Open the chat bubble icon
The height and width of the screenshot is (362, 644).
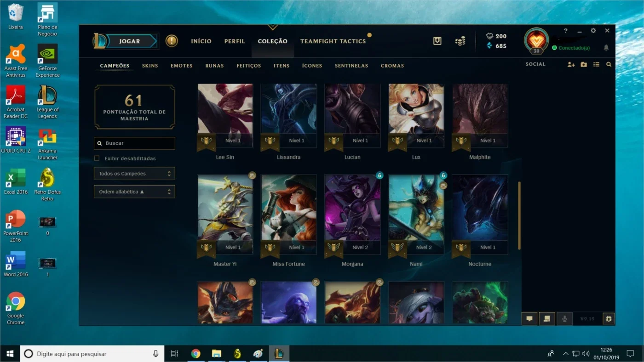point(529,318)
